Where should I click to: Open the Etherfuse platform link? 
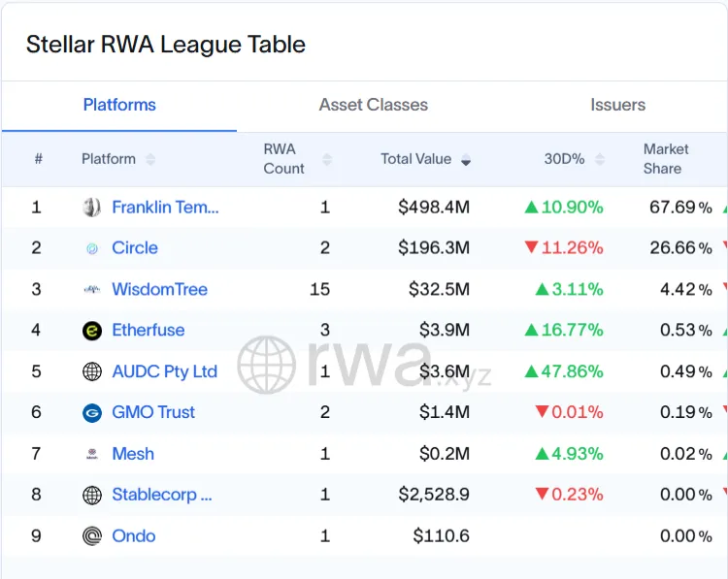coord(148,331)
